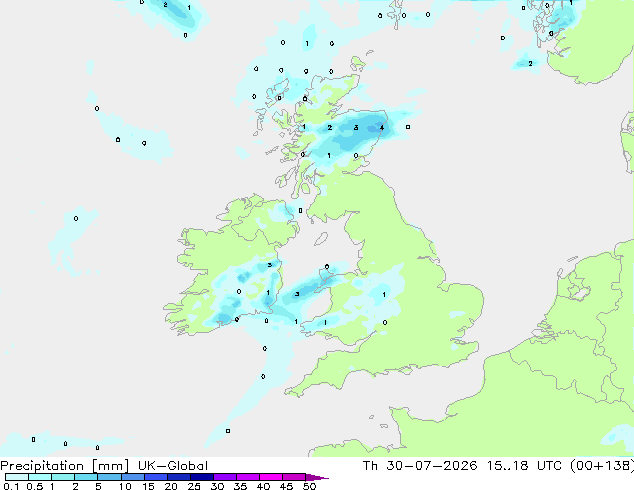Pick the 1–2 mm legend color segment
Viewport: 634px width, 490px height.
pyautogui.click(x=63, y=477)
